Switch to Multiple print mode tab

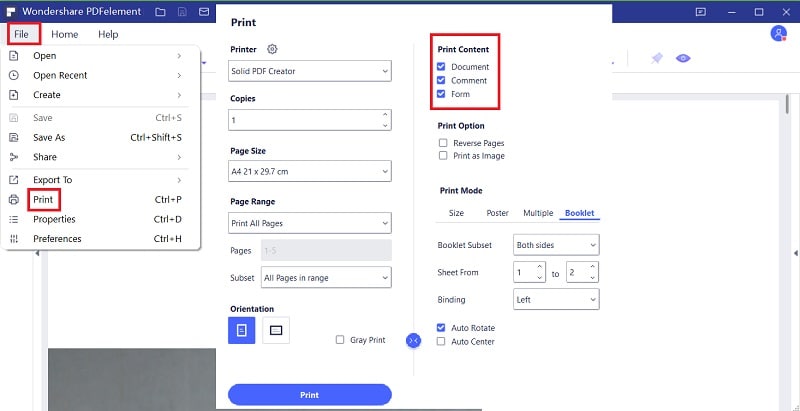(x=538, y=213)
